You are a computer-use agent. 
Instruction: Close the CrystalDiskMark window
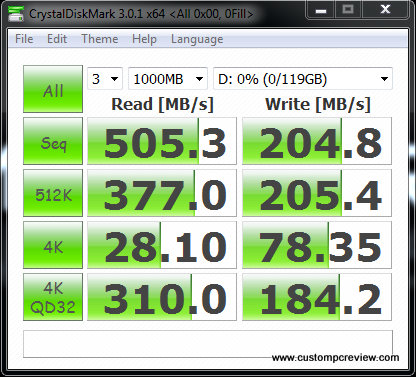pyautogui.click(x=385, y=10)
